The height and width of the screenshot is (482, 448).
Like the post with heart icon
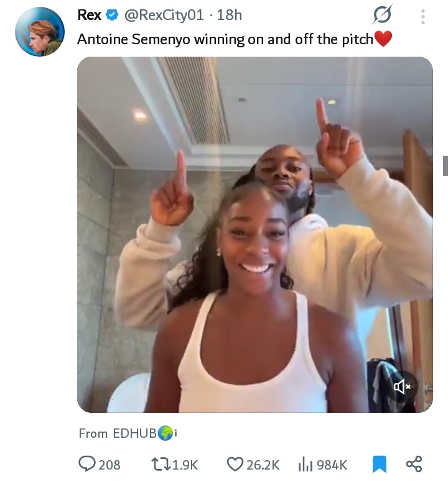click(235, 464)
